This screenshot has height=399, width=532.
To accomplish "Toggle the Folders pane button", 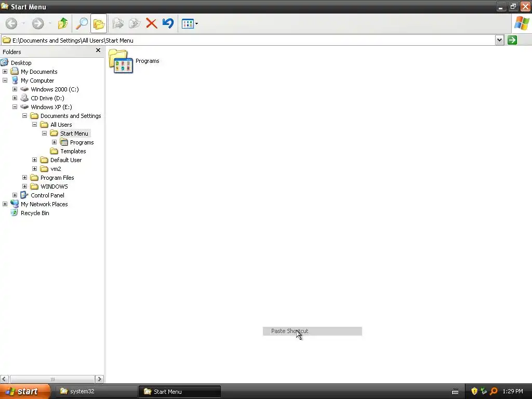I will point(99,23).
